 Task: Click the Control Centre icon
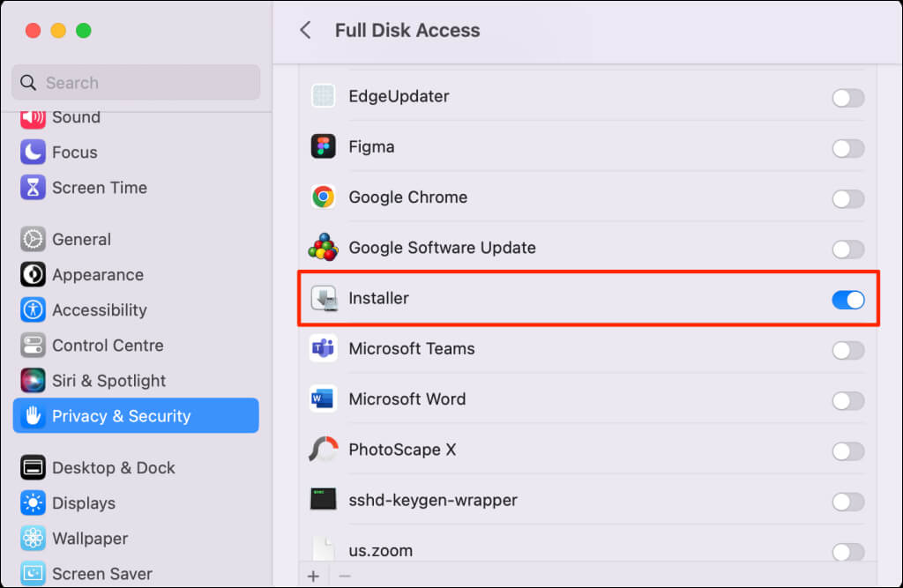point(33,346)
